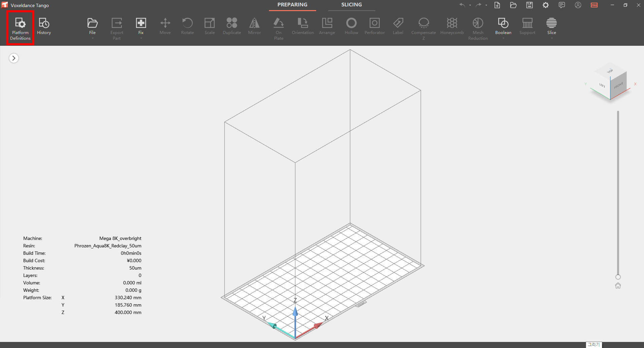Save the project with disk icon

pos(530,5)
